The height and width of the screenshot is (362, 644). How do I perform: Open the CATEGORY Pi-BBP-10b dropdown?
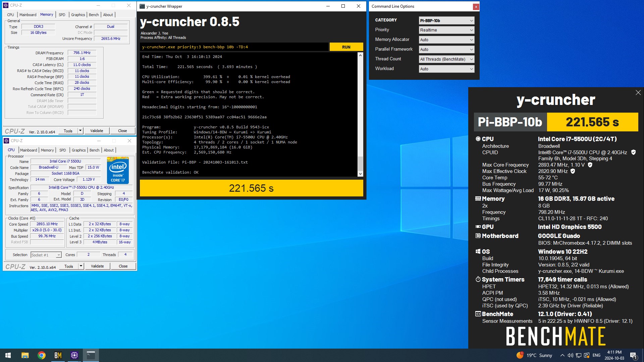[x=446, y=20]
